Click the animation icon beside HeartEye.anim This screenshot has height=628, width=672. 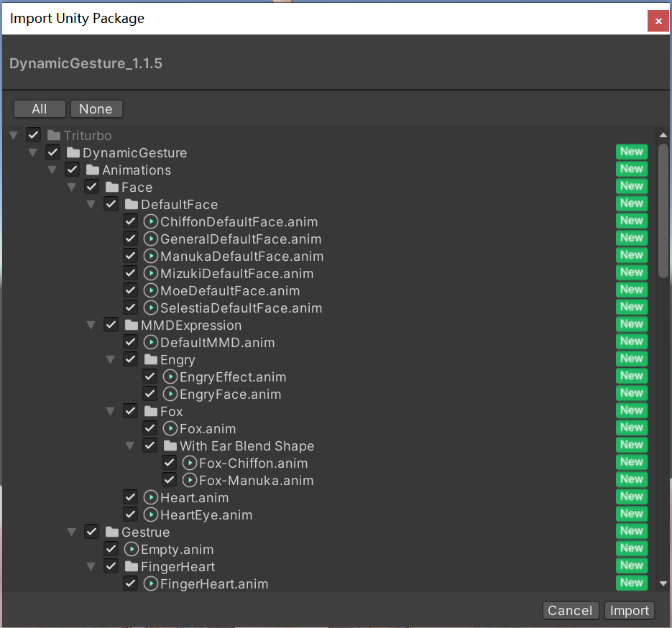pyautogui.click(x=151, y=515)
